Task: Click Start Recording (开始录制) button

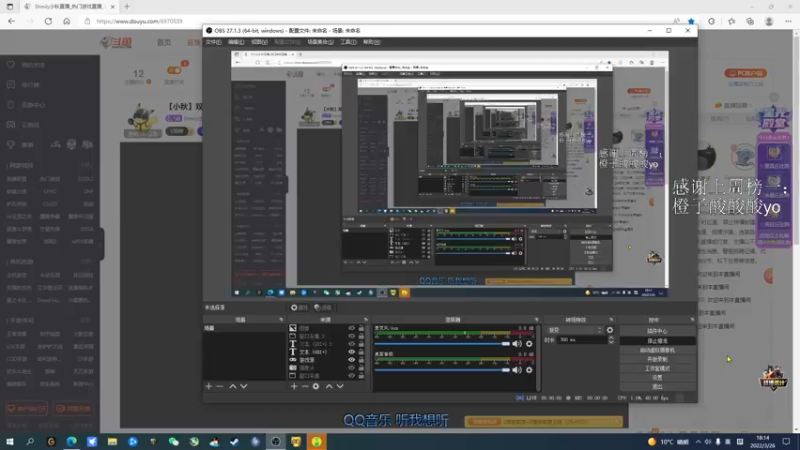Action: (657, 359)
